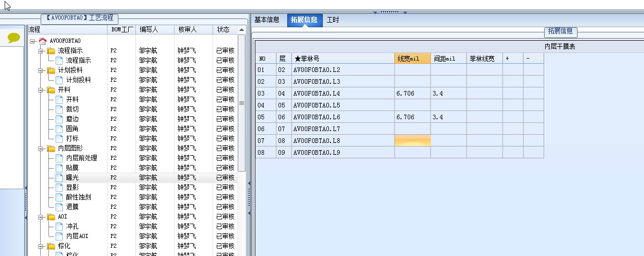Collapse the 棕化 folder node
The height and width of the screenshot is (256, 644).
[x=41, y=246]
